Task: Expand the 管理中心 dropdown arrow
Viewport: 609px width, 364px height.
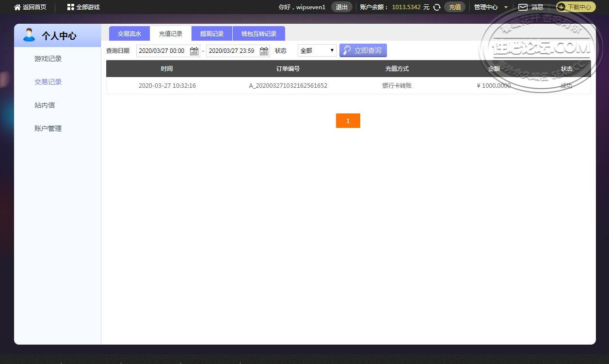Action: point(506,7)
